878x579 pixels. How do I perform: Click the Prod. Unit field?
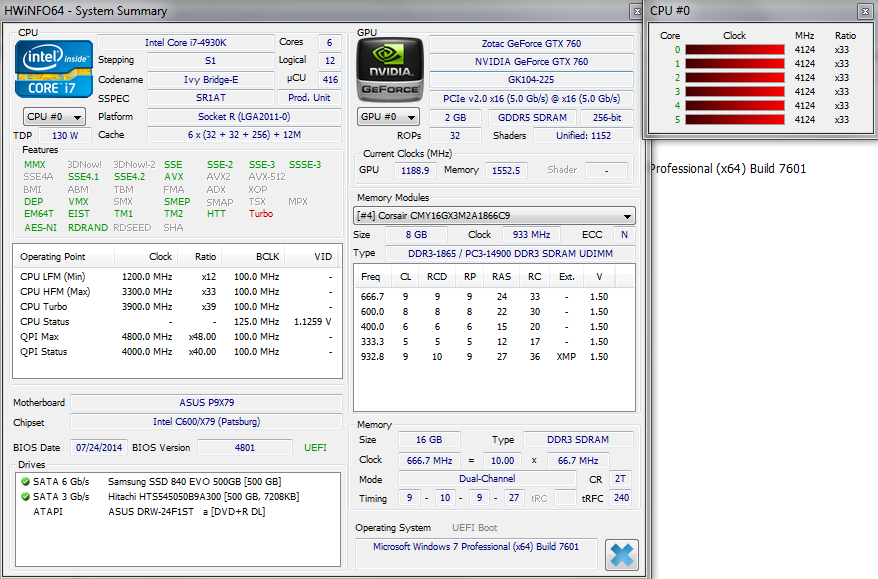click(x=309, y=97)
